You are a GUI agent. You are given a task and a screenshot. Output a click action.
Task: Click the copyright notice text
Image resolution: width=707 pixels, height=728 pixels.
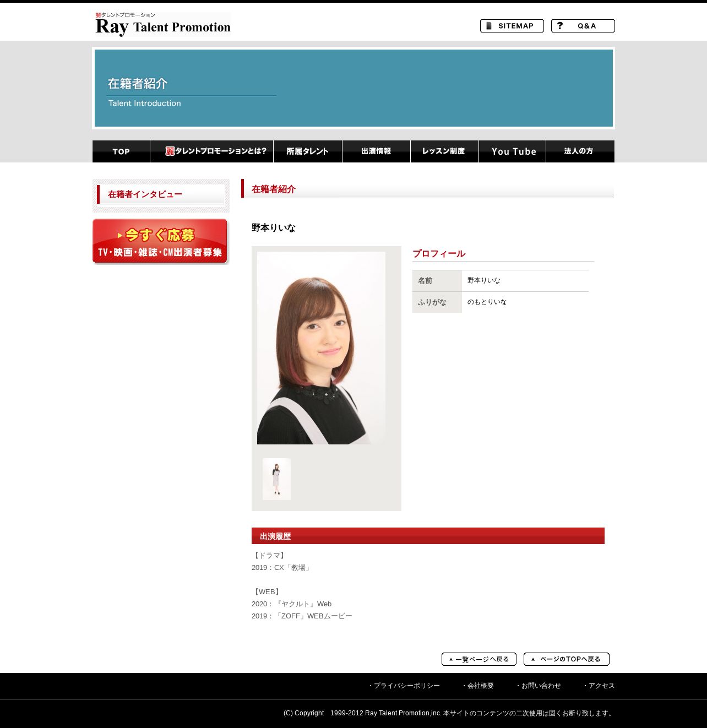[x=449, y=713]
